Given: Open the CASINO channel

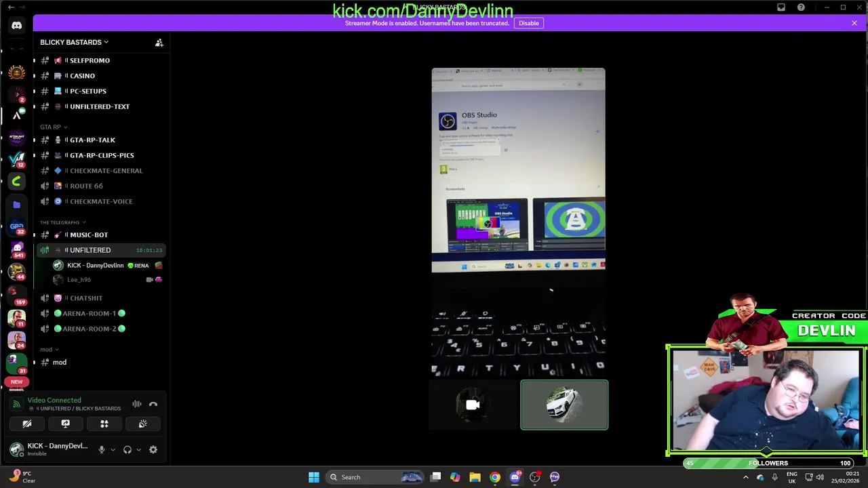Looking at the screenshot, I should pyautogui.click(x=100, y=76).
